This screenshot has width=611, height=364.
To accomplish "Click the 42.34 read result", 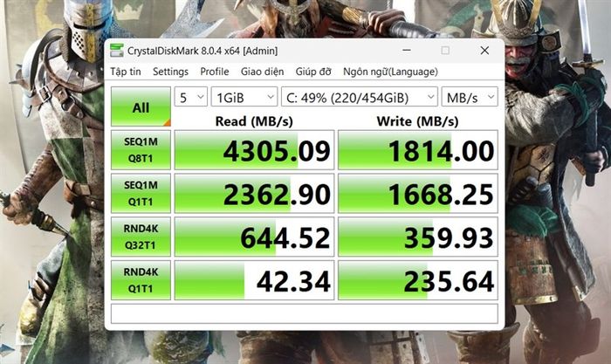I will (254, 280).
